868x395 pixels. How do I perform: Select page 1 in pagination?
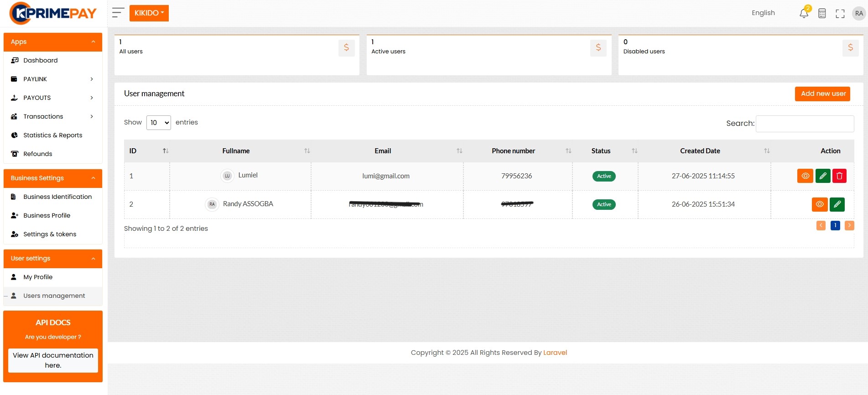(835, 225)
